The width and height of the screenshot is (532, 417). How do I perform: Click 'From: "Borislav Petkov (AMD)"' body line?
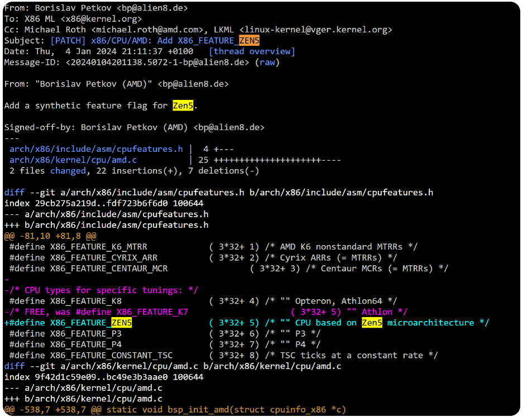(116, 84)
